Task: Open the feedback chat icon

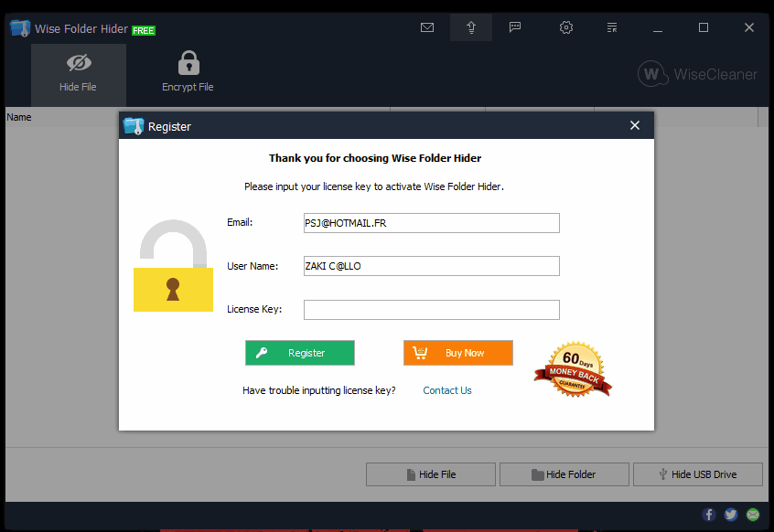Action: coord(515,27)
